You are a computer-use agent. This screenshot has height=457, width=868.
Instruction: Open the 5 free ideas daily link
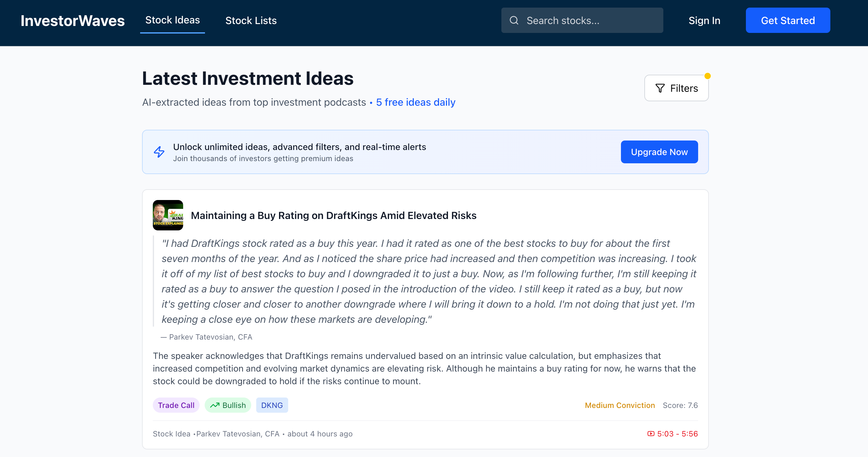point(415,102)
